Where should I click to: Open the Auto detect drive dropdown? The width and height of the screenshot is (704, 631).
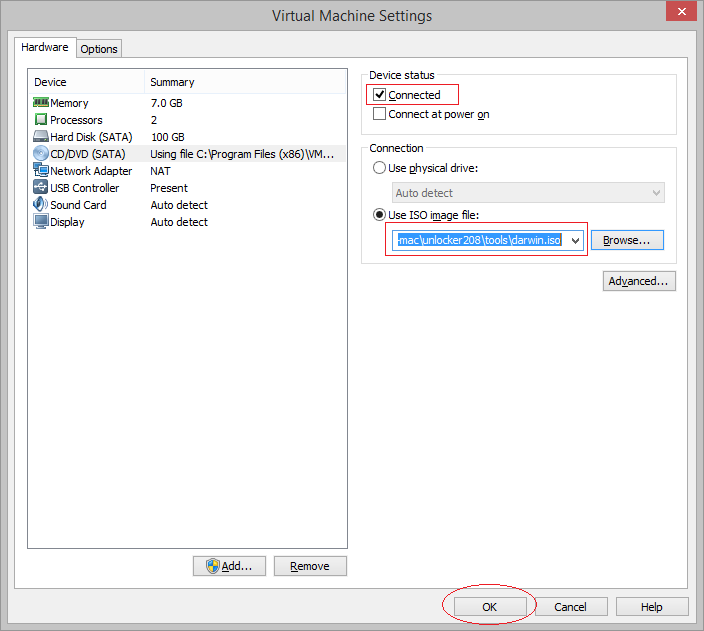(x=528, y=193)
